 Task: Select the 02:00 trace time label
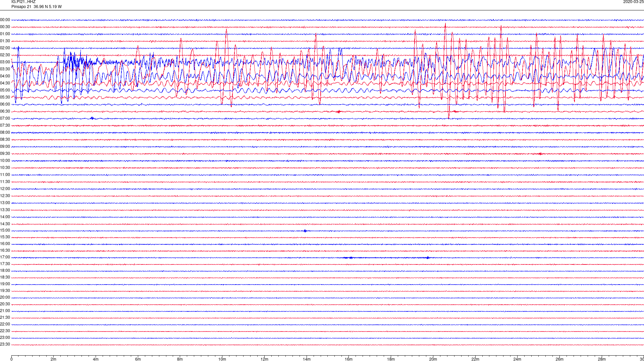click(5, 48)
